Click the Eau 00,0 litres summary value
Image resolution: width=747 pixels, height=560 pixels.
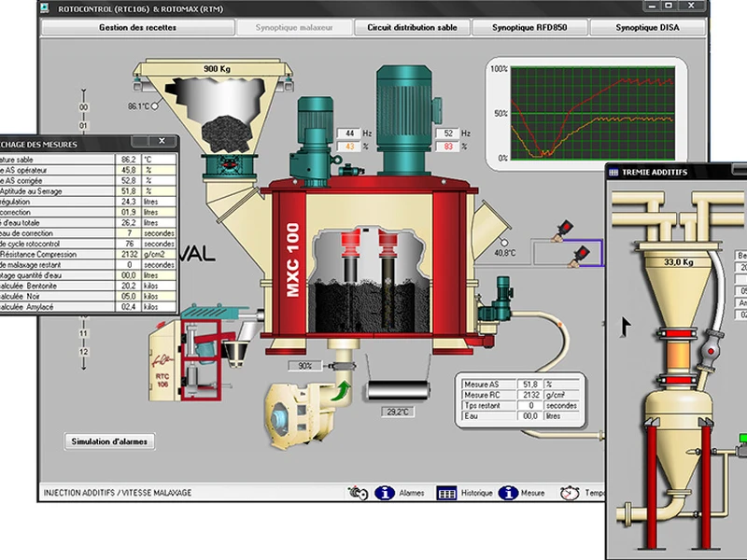pyautogui.click(x=530, y=415)
